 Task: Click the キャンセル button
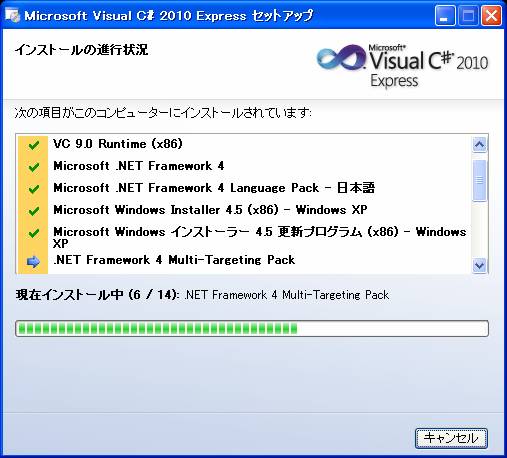click(451, 438)
